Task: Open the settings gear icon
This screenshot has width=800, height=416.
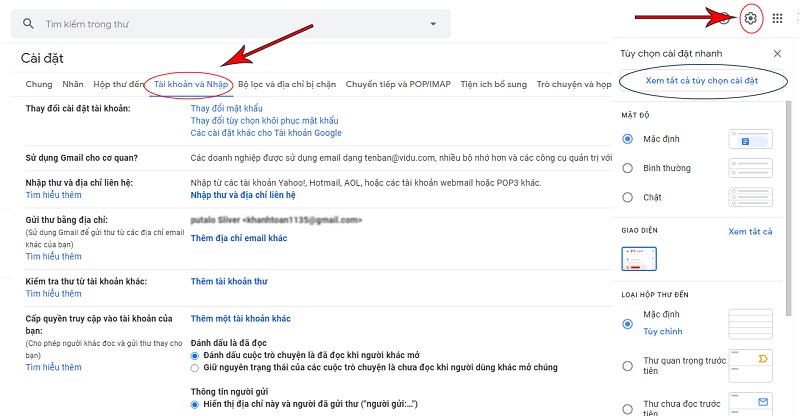Action: click(750, 18)
